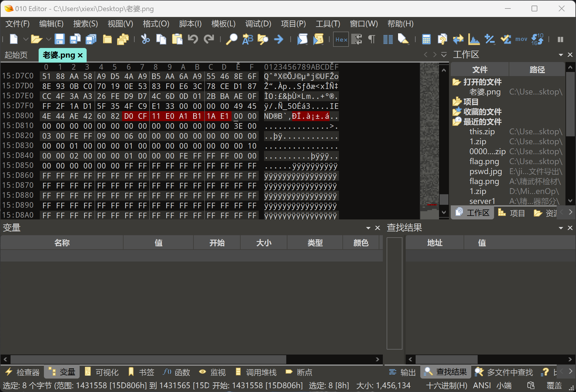
Task: Open the editor tab list dropdown arrow
Action: pos(444,54)
